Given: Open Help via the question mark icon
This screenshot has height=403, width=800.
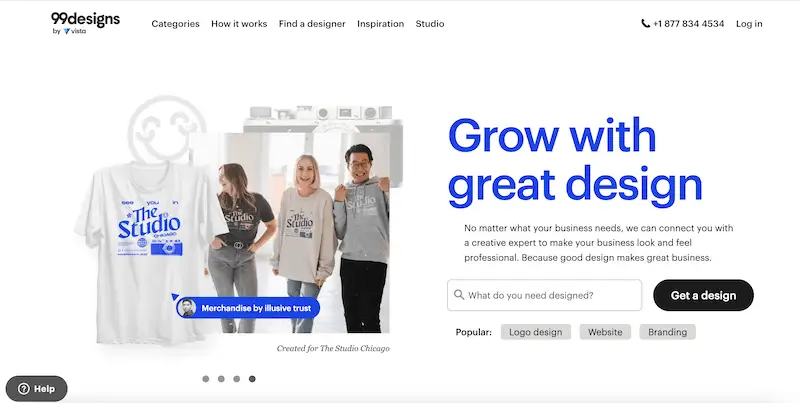Looking at the screenshot, I should 24,388.
